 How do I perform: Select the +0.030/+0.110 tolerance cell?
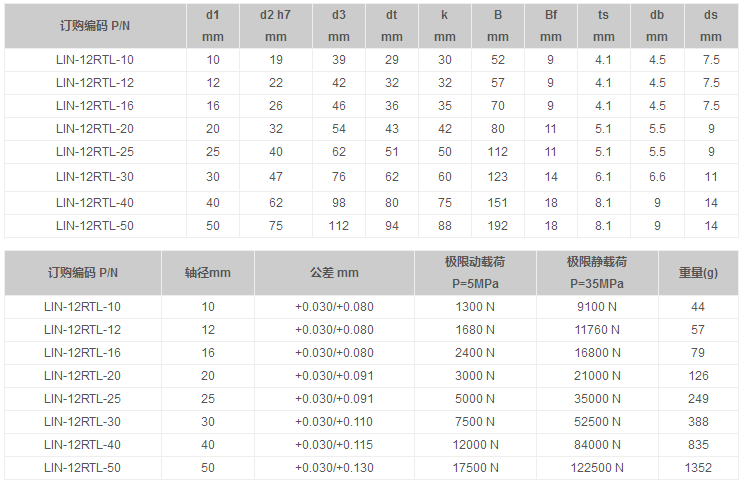334,422
